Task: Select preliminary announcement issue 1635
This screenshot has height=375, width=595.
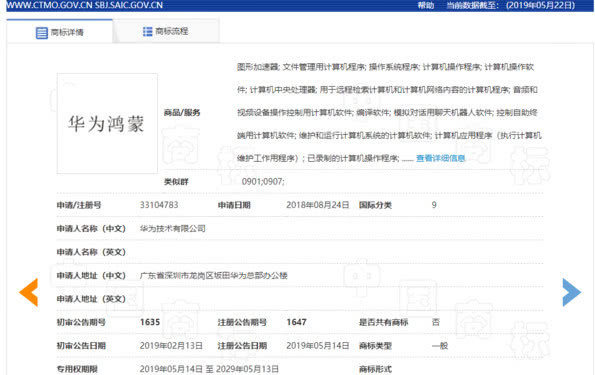Action: pos(150,322)
